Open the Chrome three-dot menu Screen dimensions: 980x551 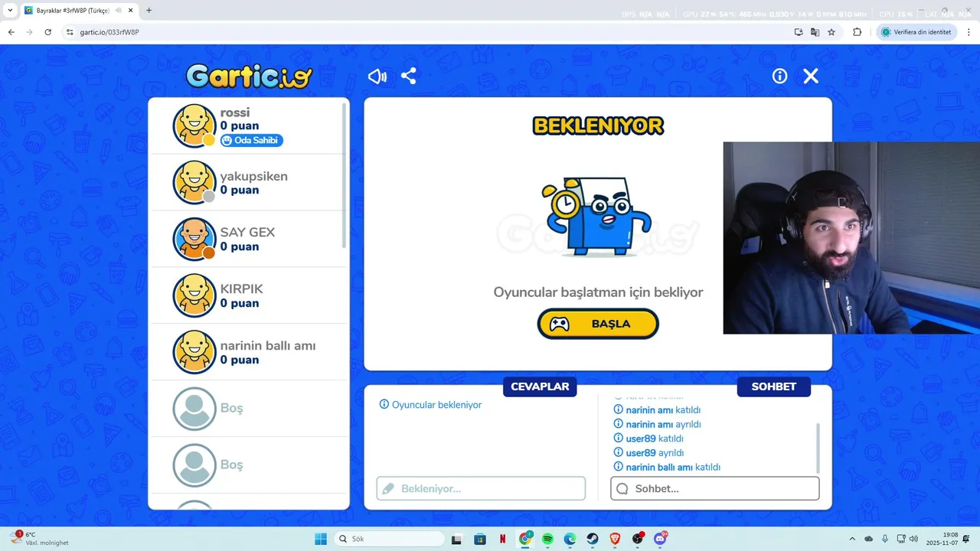[968, 32]
